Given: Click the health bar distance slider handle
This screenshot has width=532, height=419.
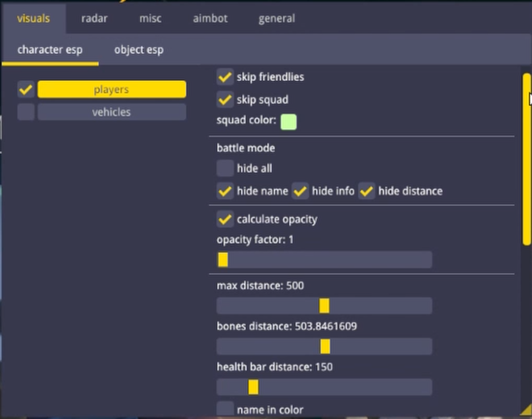Looking at the screenshot, I should (253, 387).
